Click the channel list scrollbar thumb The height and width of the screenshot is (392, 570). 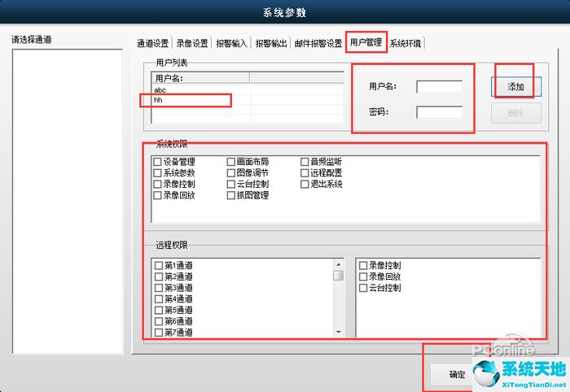(339, 276)
